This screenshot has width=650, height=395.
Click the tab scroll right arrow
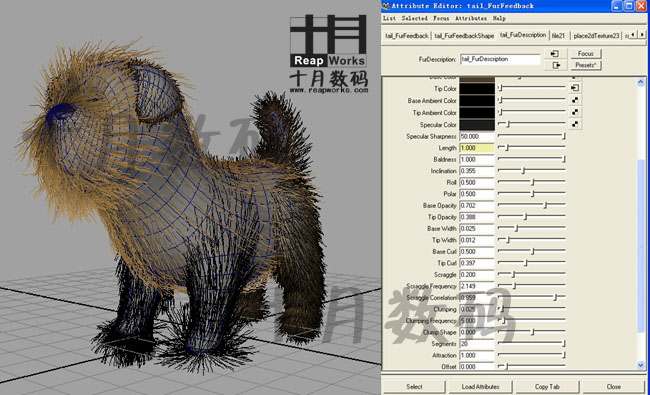coord(642,35)
